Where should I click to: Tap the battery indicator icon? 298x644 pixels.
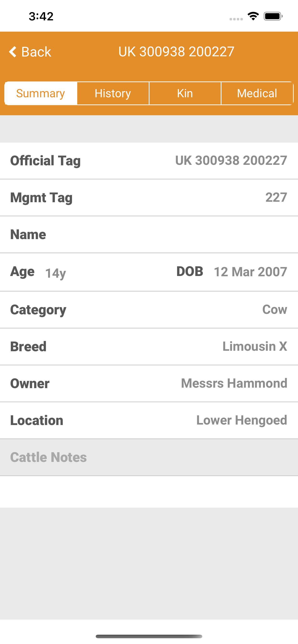[x=273, y=16]
